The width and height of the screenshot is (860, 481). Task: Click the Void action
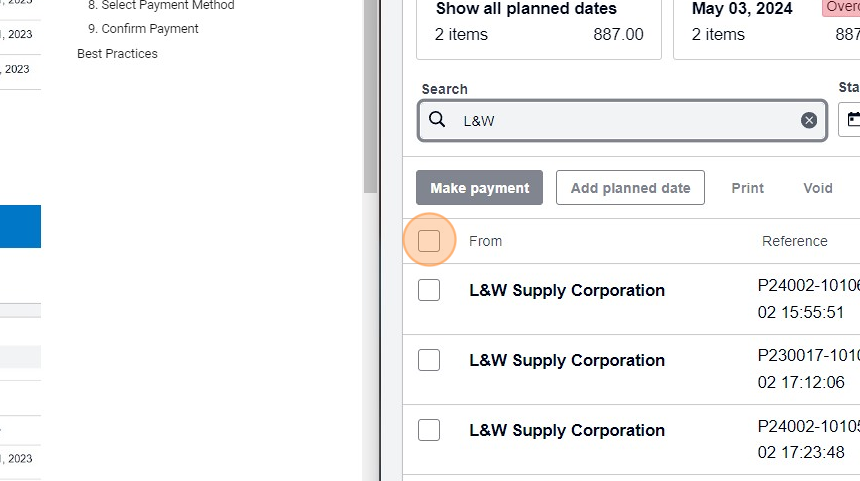pos(817,188)
